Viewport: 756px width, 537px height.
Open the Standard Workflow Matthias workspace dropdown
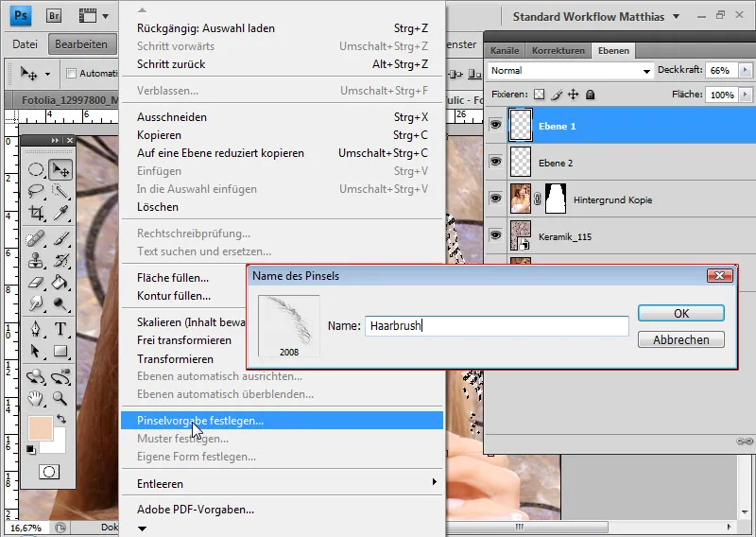pos(596,16)
